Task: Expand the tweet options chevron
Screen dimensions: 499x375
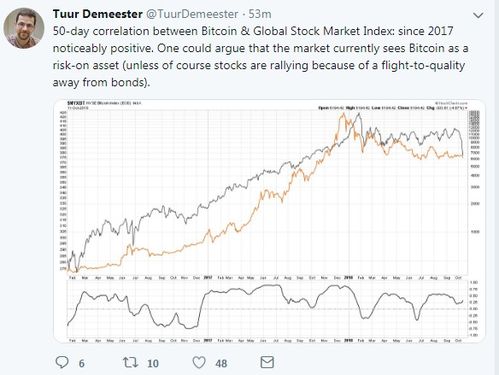Action: (478, 15)
